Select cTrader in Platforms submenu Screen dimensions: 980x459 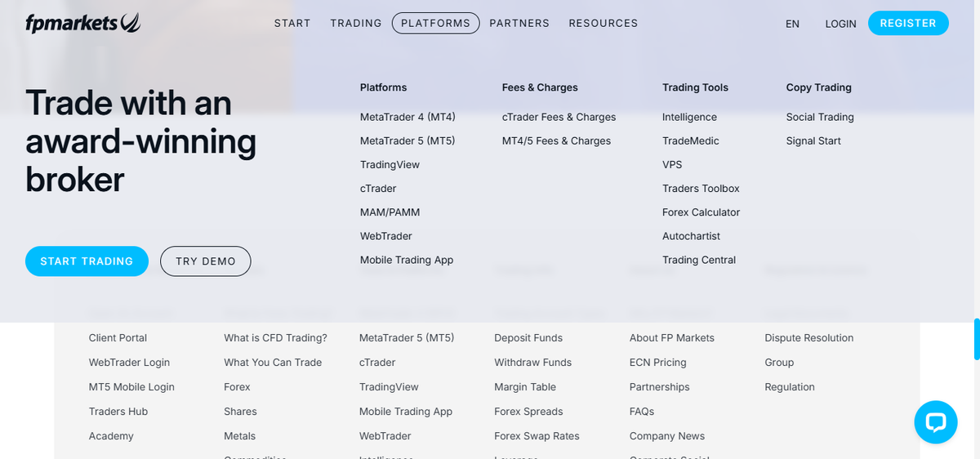click(x=378, y=188)
